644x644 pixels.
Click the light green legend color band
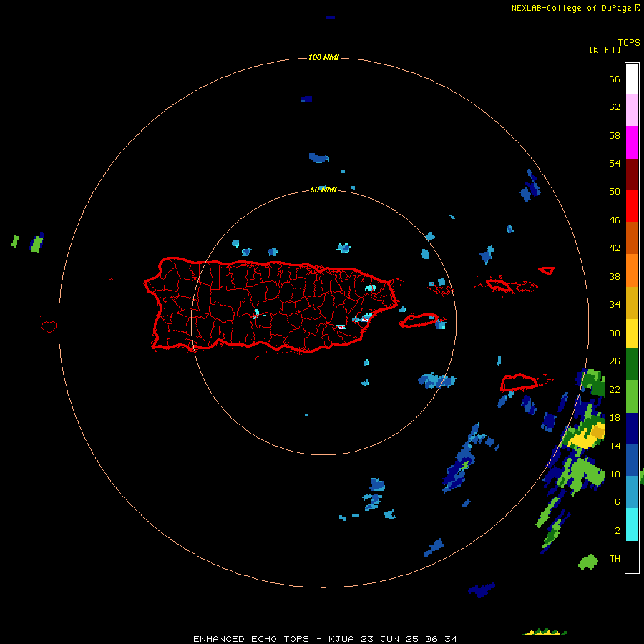point(632,396)
